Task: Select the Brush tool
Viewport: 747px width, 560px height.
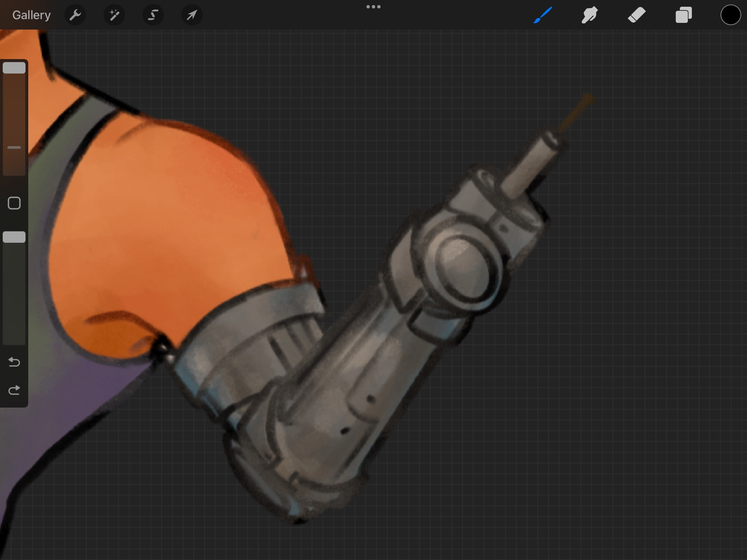Action: click(543, 15)
